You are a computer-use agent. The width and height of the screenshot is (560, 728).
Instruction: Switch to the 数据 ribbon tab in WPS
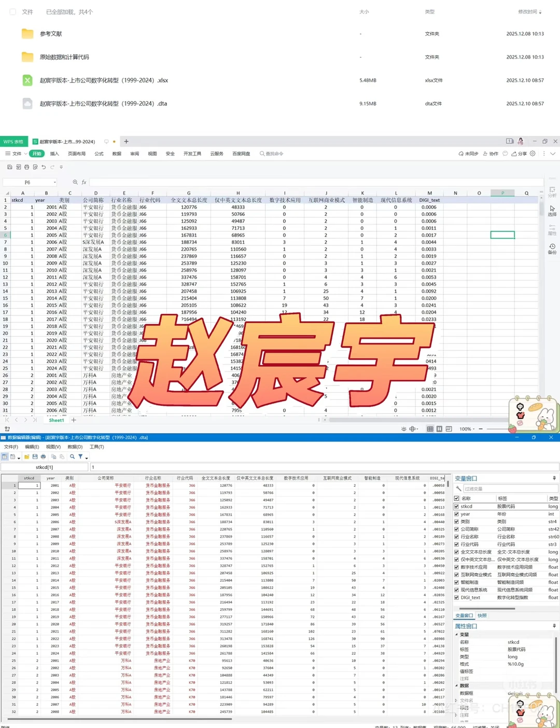pyautogui.click(x=117, y=154)
